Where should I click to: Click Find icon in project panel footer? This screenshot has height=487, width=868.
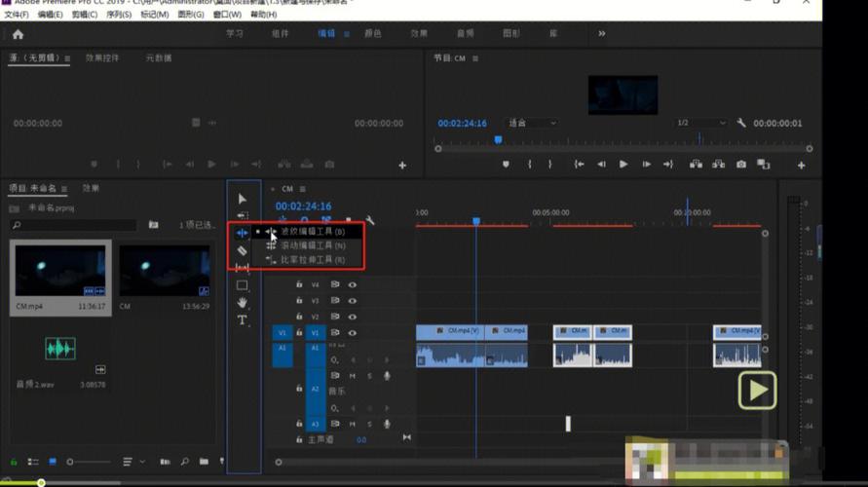pos(184,462)
